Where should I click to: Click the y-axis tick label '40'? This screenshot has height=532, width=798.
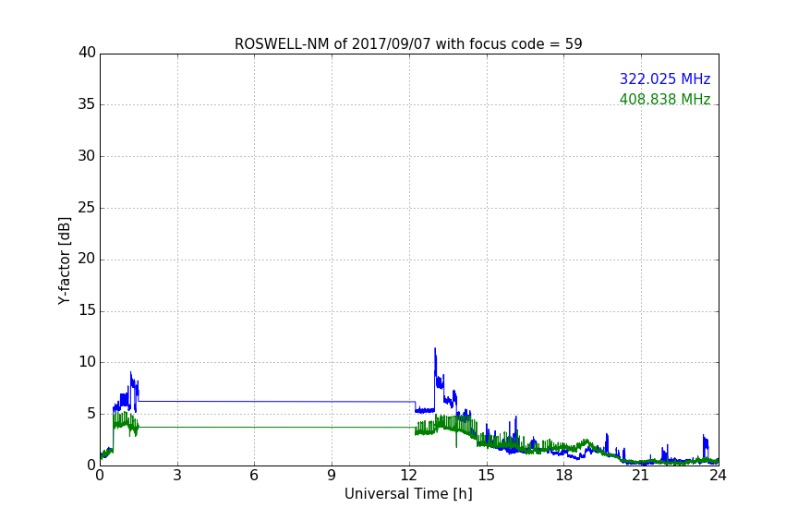point(87,53)
